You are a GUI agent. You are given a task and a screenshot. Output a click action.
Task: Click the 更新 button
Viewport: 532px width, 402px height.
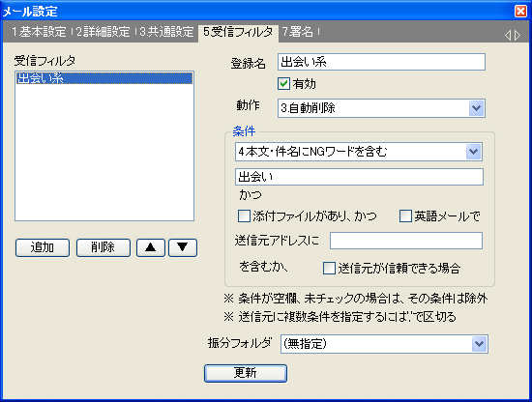tap(246, 373)
